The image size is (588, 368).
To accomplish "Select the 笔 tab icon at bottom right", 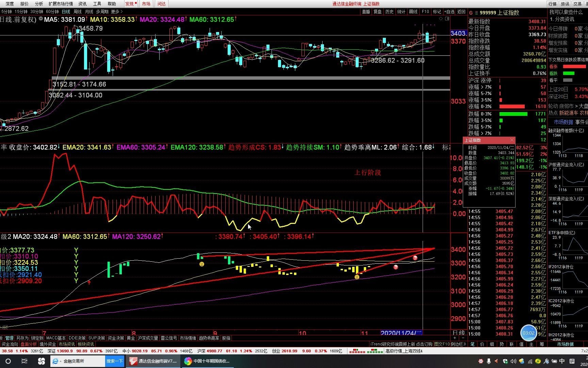I will click(x=472, y=344).
